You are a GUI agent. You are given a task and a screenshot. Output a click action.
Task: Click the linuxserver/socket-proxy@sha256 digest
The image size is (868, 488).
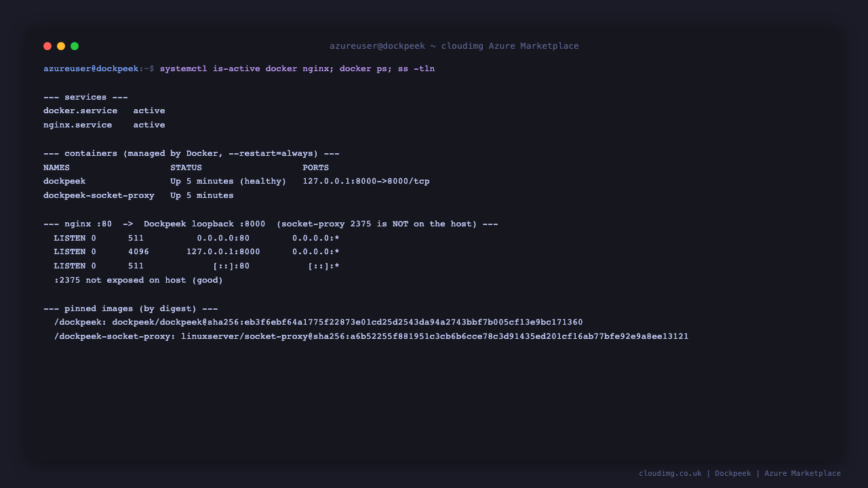click(435, 336)
